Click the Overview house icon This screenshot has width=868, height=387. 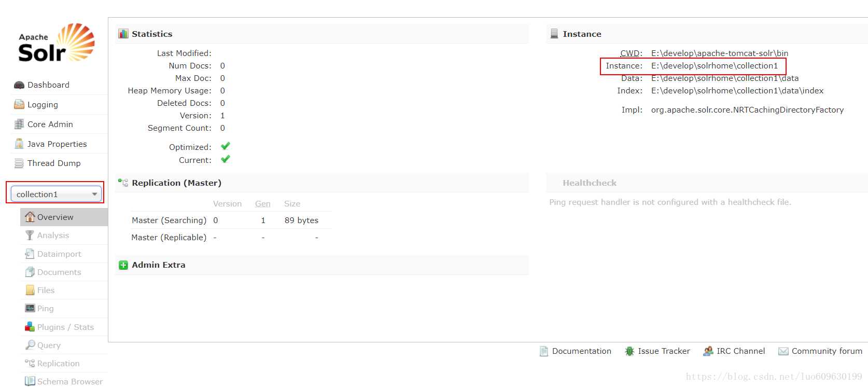pyautogui.click(x=30, y=217)
